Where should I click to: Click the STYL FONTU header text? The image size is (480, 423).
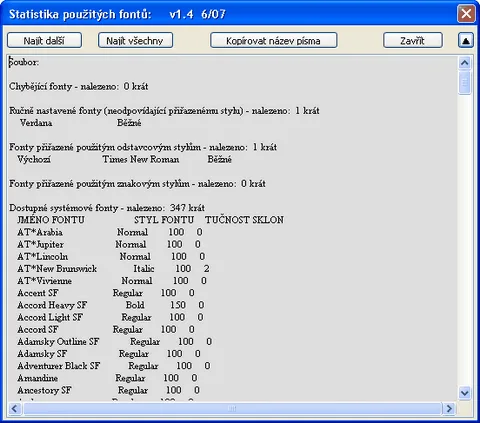pos(164,220)
